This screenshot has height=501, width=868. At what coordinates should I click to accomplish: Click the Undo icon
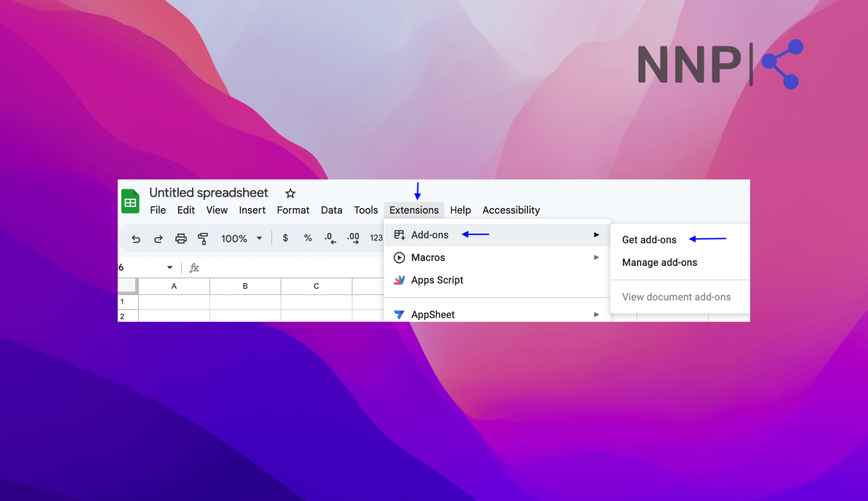pyautogui.click(x=136, y=239)
